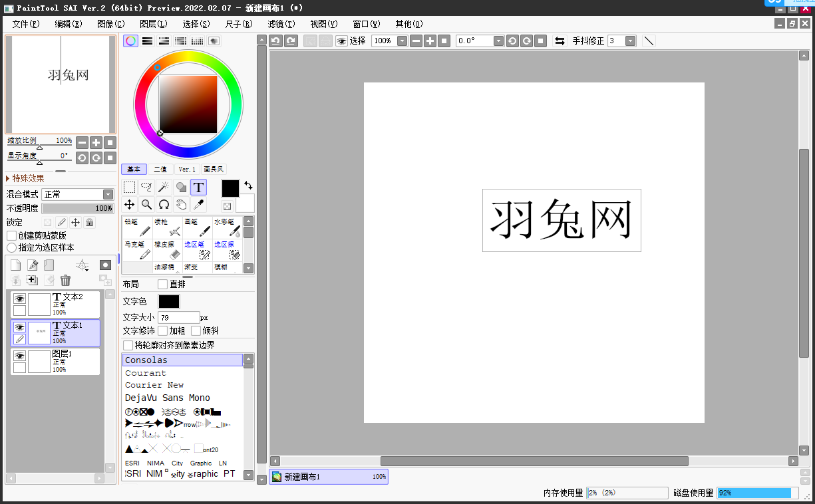Zoom out with navigator minus button

point(82,142)
